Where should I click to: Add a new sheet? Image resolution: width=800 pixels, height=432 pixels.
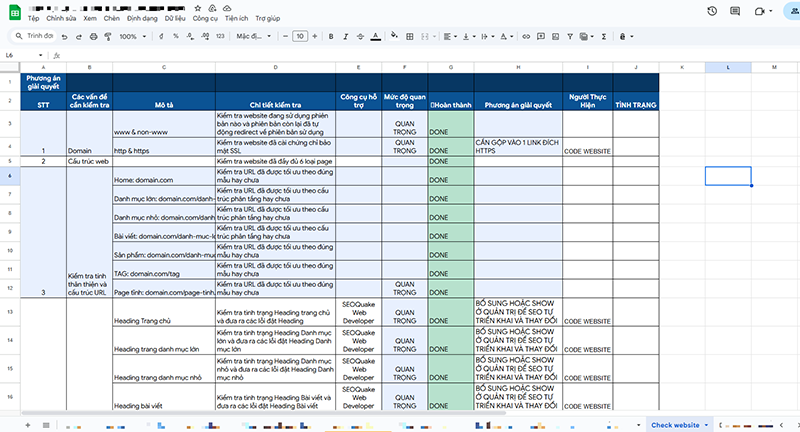28,425
